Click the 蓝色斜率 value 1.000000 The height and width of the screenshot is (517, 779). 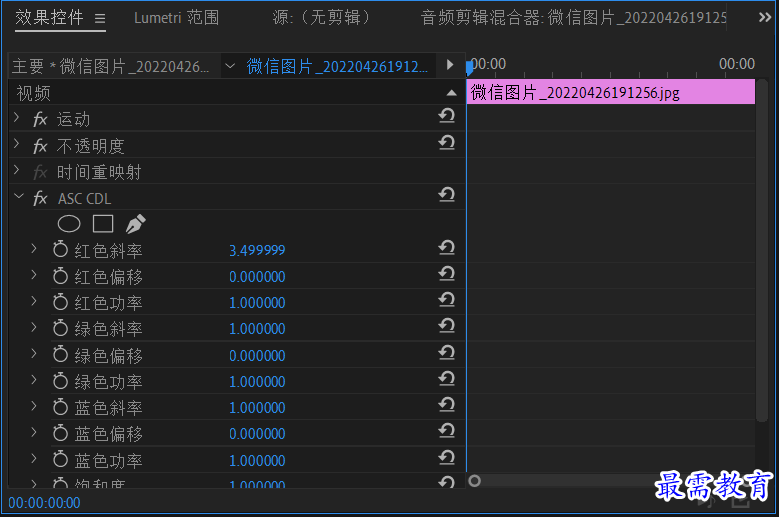pos(257,408)
